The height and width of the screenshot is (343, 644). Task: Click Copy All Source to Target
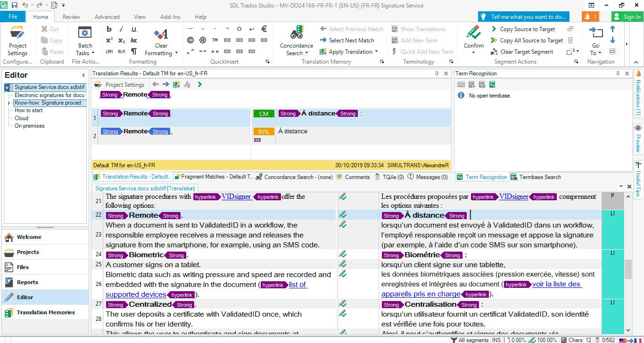(527, 41)
